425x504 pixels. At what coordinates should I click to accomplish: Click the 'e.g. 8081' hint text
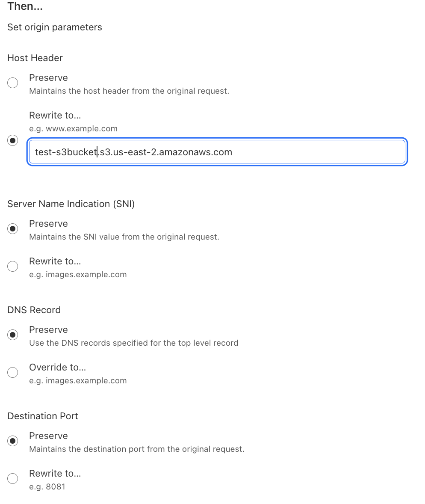[x=47, y=487]
